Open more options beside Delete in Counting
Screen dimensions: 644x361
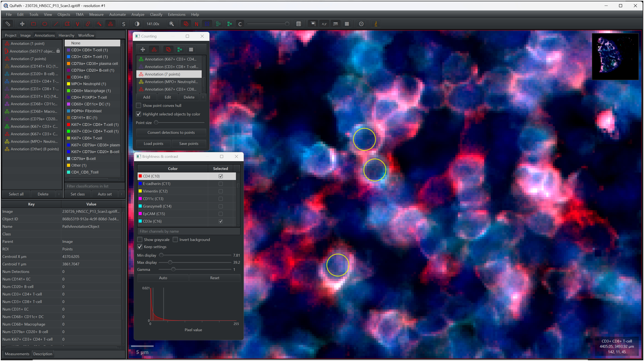pos(203,97)
